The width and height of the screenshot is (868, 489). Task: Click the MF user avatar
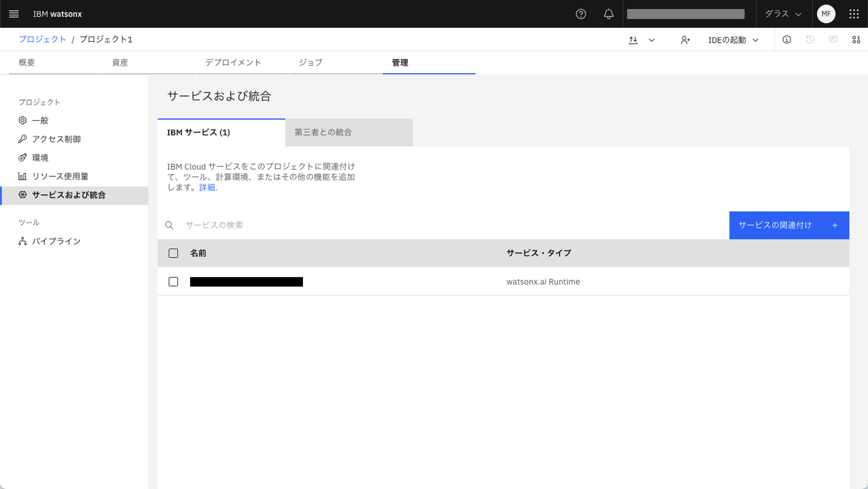coord(826,14)
